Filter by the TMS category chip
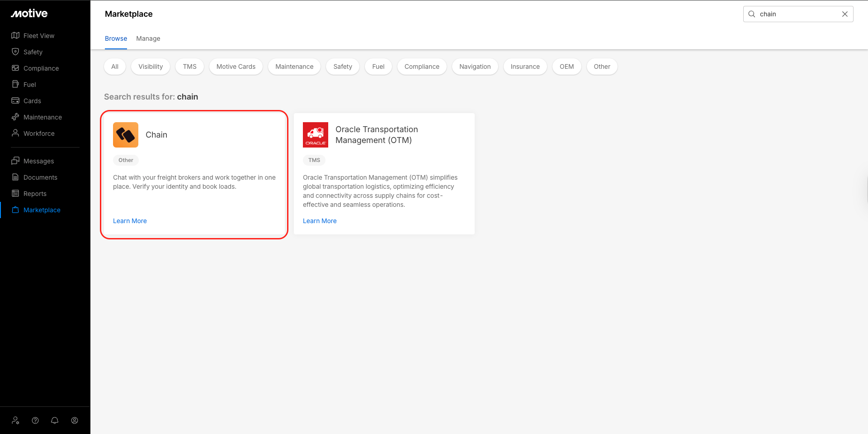Image resolution: width=868 pixels, height=434 pixels. [x=189, y=67]
